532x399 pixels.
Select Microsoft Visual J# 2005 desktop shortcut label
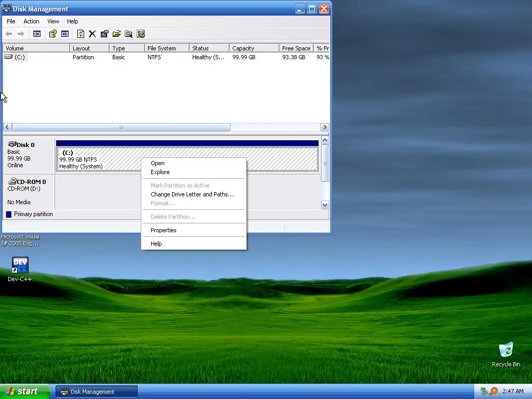click(20, 240)
